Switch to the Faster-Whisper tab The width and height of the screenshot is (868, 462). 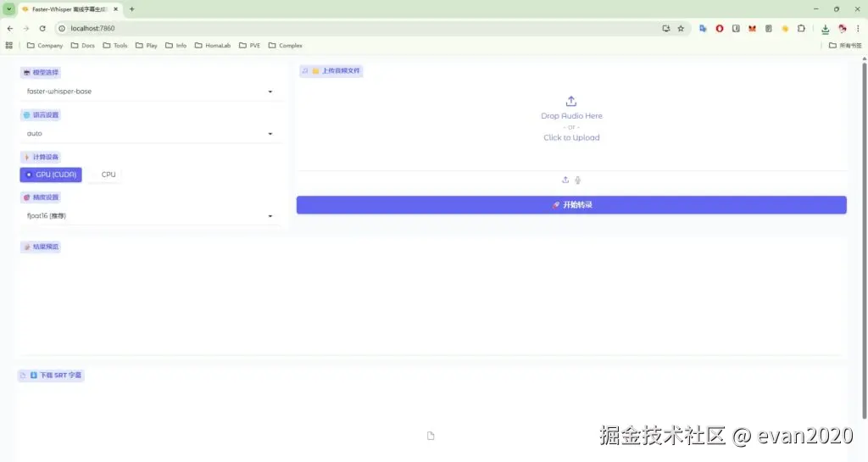click(70, 8)
